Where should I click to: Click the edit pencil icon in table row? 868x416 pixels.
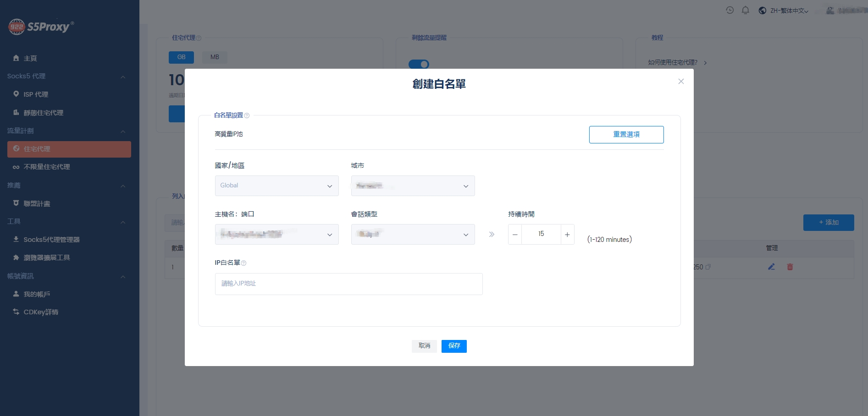tap(771, 267)
